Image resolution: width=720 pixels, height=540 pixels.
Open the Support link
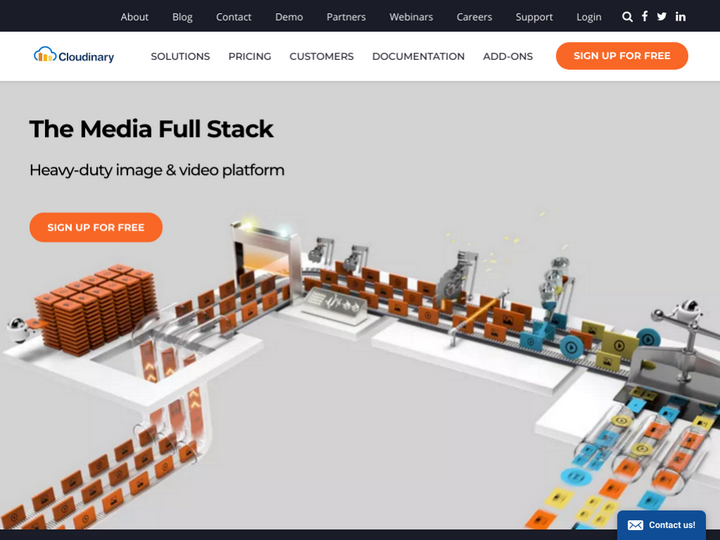tap(534, 17)
